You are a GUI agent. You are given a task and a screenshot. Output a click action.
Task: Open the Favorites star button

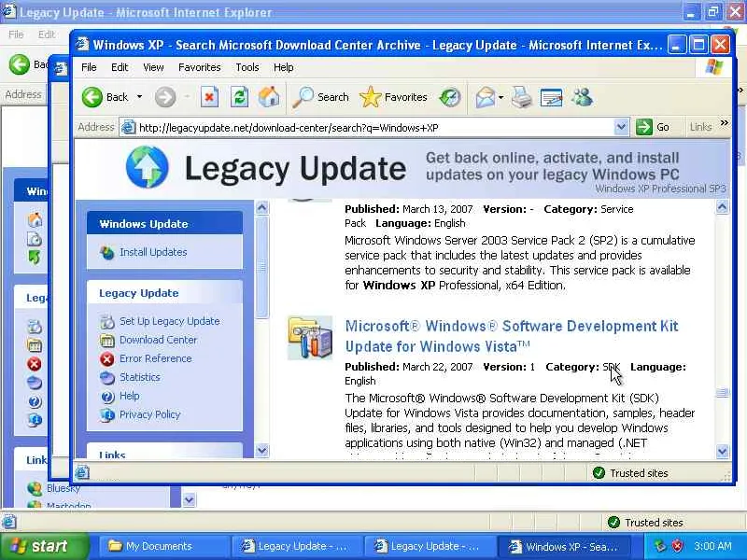tap(393, 97)
